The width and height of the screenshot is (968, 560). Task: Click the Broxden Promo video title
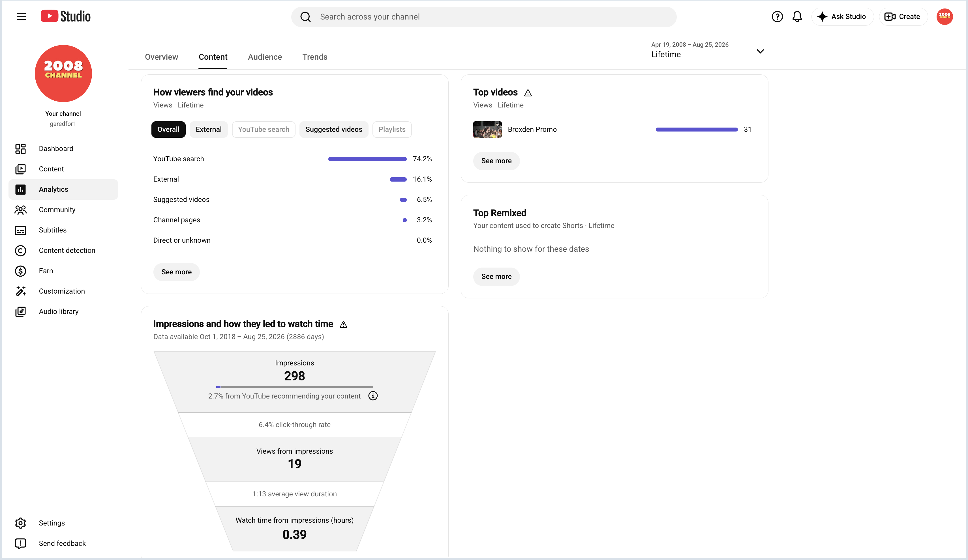coord(532,129)
